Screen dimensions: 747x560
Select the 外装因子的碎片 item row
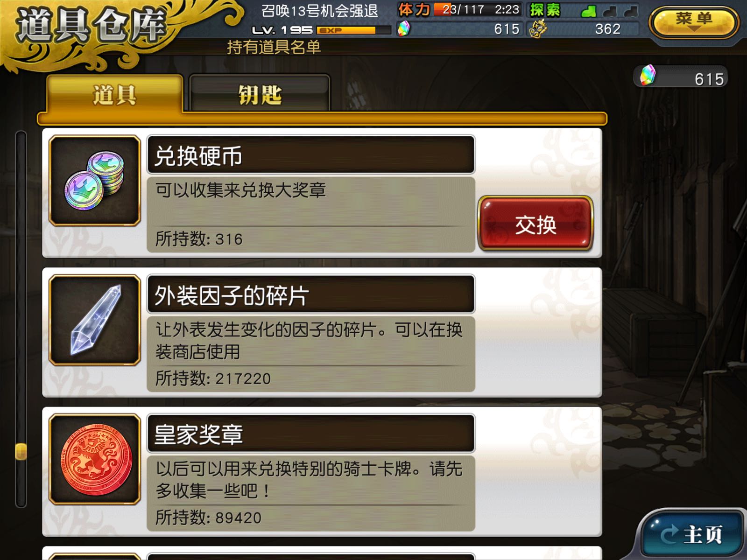click(322, 332)
